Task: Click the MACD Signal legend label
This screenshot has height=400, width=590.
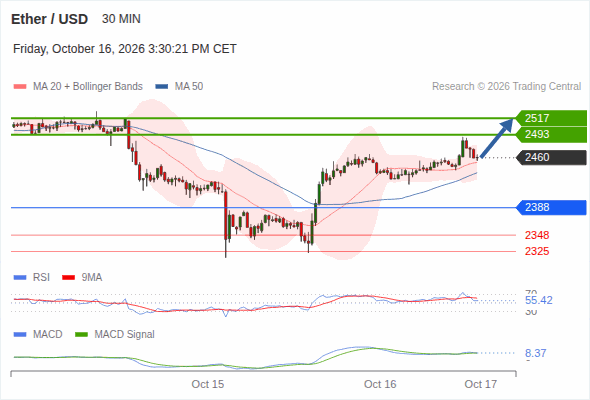Action: point(125,335)
